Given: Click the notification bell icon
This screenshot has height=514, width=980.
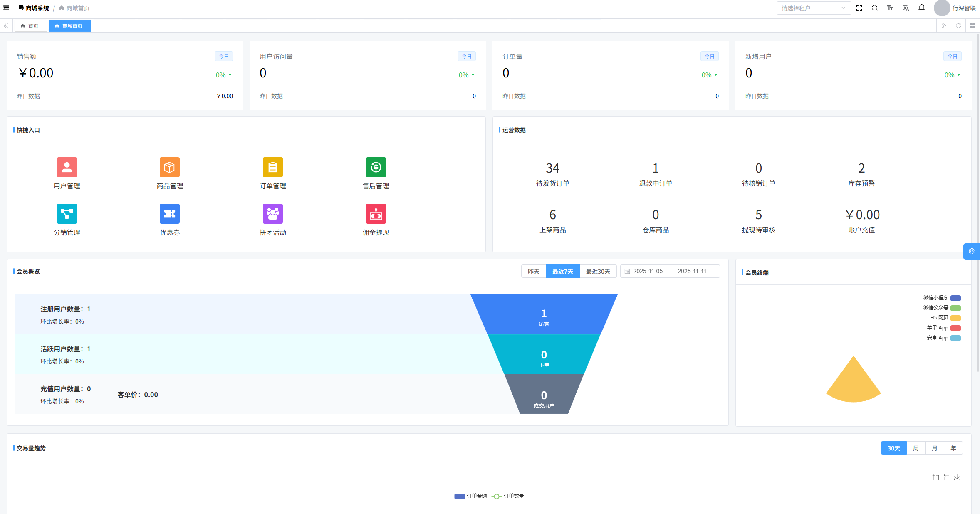Looking at the screenshot, I should click(922, 7).
